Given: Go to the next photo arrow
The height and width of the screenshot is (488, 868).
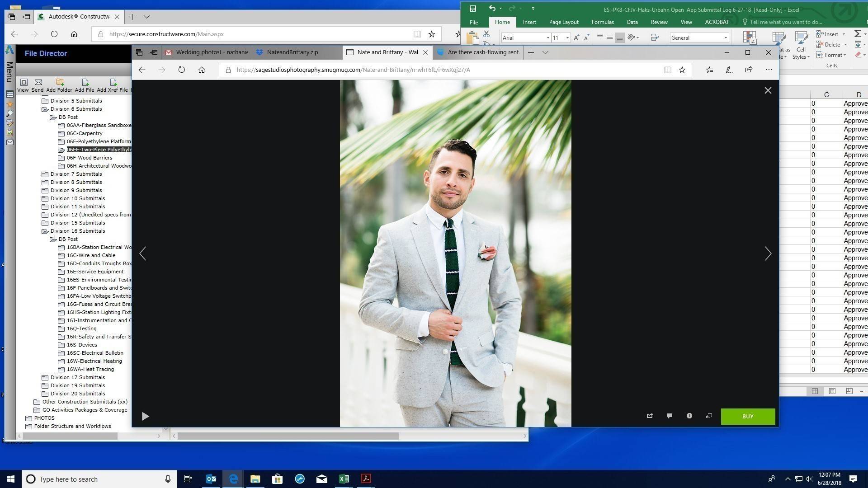Looking at the screenshot, I should click(x=768, y=253).
